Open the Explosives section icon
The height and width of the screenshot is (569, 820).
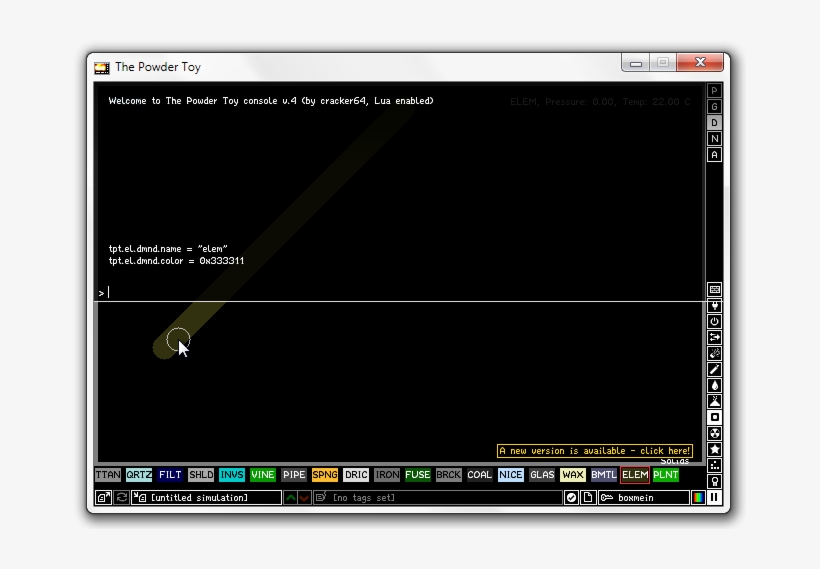click(x=714, y=354)
